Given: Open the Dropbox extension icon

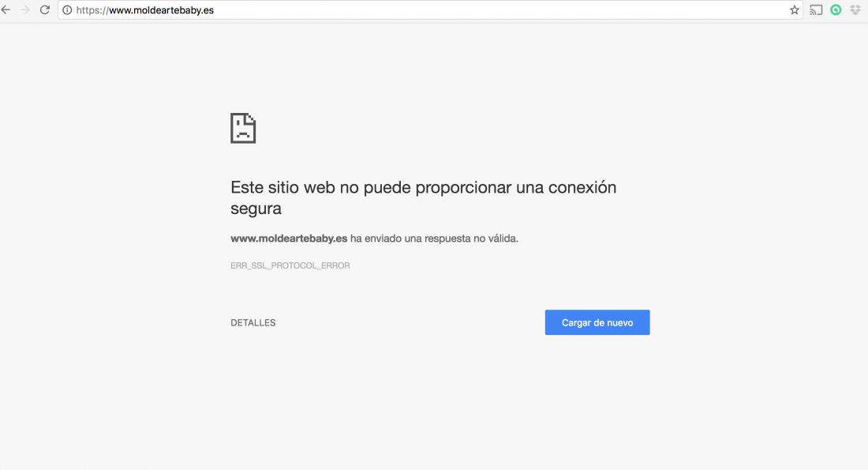Looking at the screenshot, I should coord(855,10).
